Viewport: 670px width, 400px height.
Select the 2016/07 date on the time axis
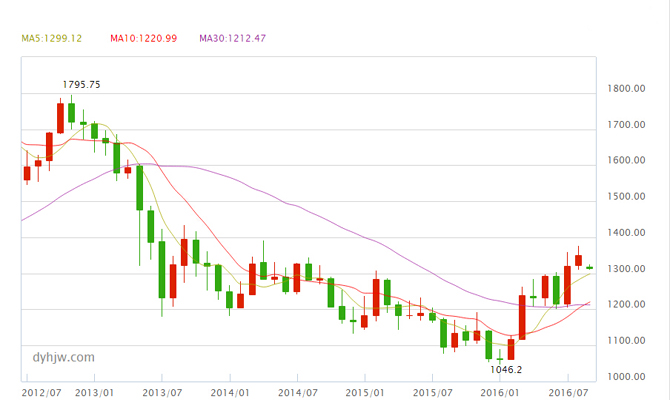click(567, 394)
